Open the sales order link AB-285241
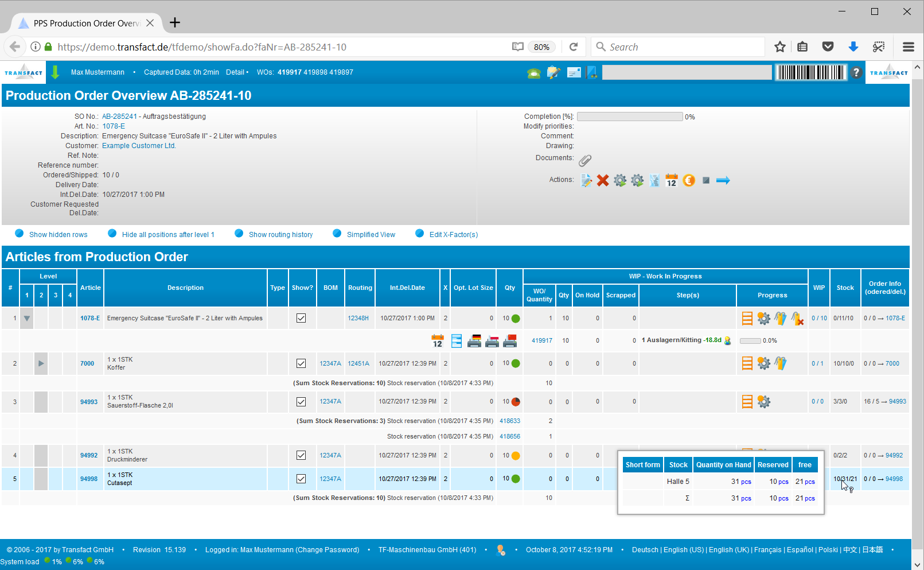The height and width of the screenshot is (570, 924). (x=119, y=117)
